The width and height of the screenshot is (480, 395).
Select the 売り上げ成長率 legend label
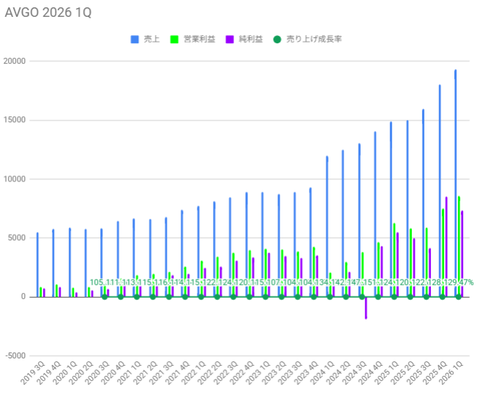(314, 39)
